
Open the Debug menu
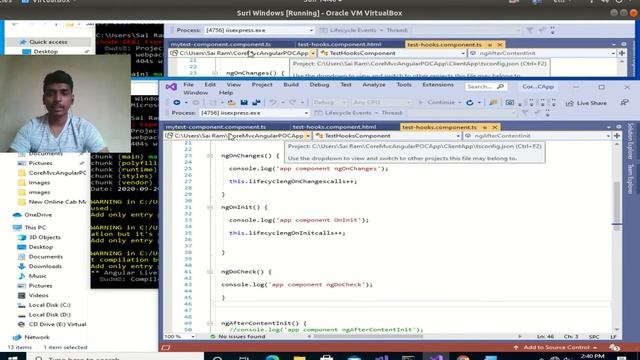tap(319, 84)
